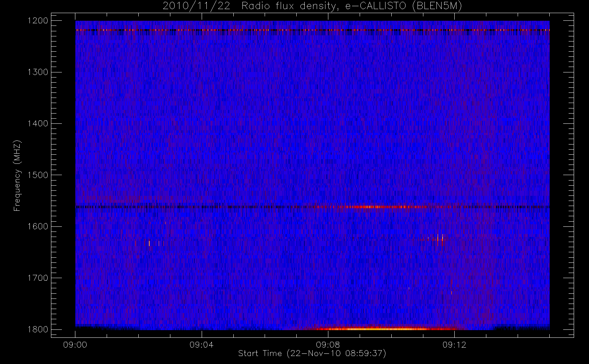Click the 09:00 time tick label

tap(75, 345)
